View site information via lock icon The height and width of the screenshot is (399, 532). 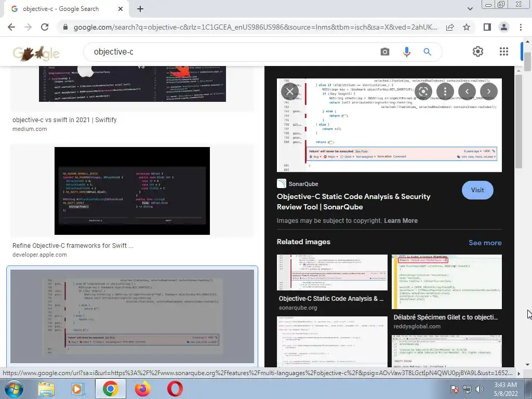pyautogui.click(x=65, y=27)
